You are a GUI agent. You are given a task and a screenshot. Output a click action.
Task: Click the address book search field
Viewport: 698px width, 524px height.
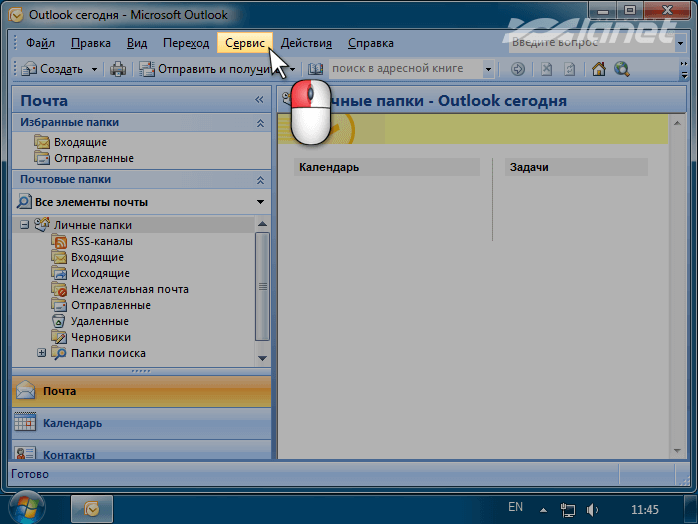click(x=406, y=69)
